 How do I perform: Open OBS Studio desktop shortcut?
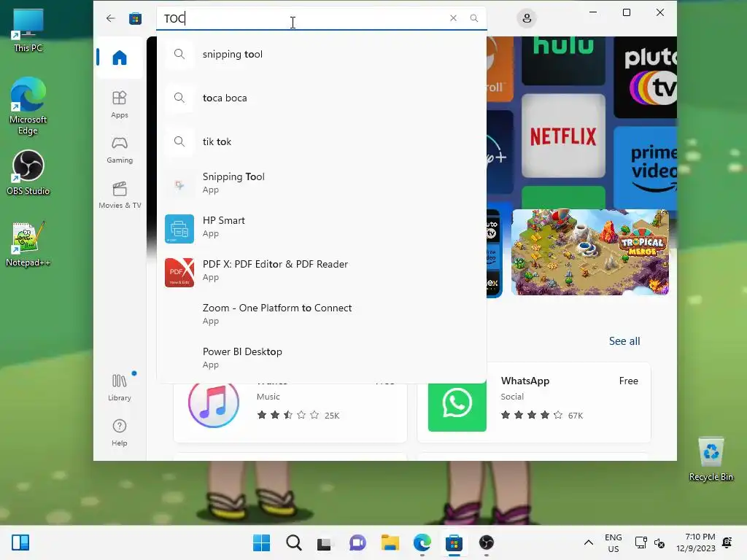[x=28, y=173]
